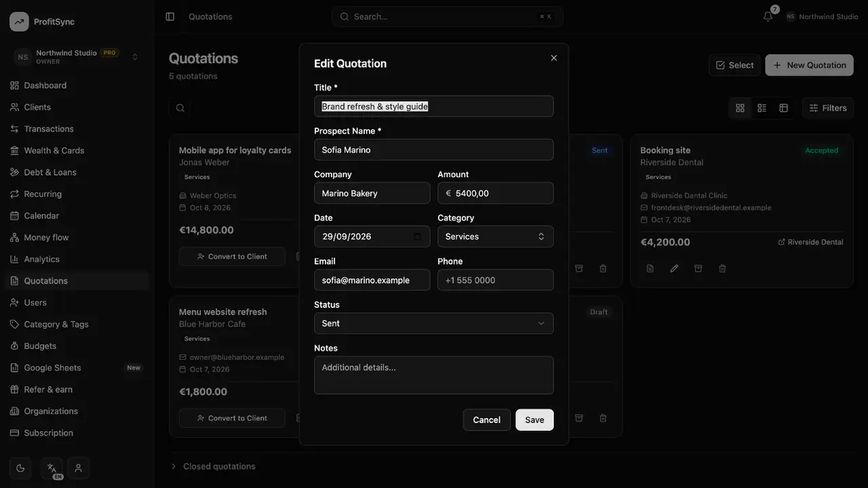Collapse the sidebar with the panel icon

pyautogui.click(x=170, y=16)
